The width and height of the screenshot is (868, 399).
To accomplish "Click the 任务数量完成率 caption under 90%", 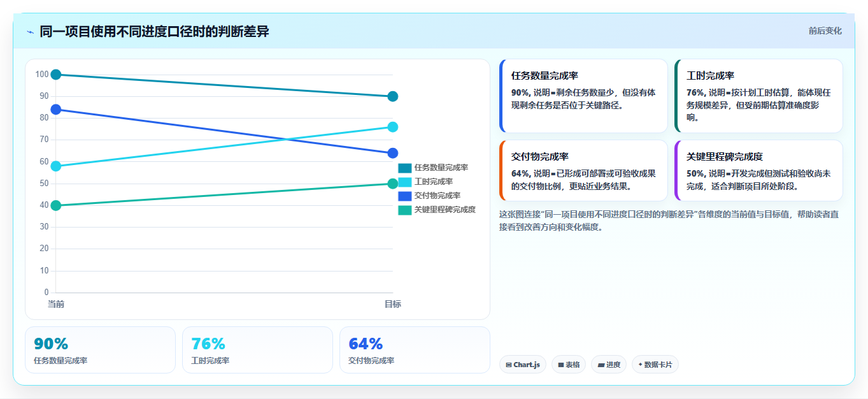I will click(x=60, y=361).
